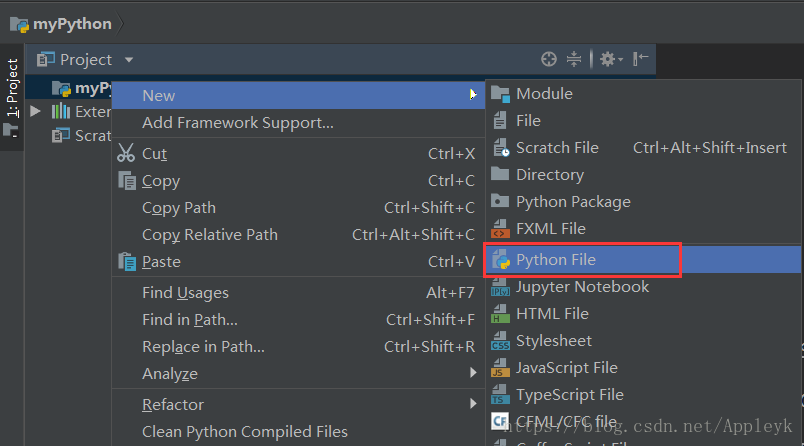
Task: Choose Copy Path menu entry
Action: click(298, 208)
